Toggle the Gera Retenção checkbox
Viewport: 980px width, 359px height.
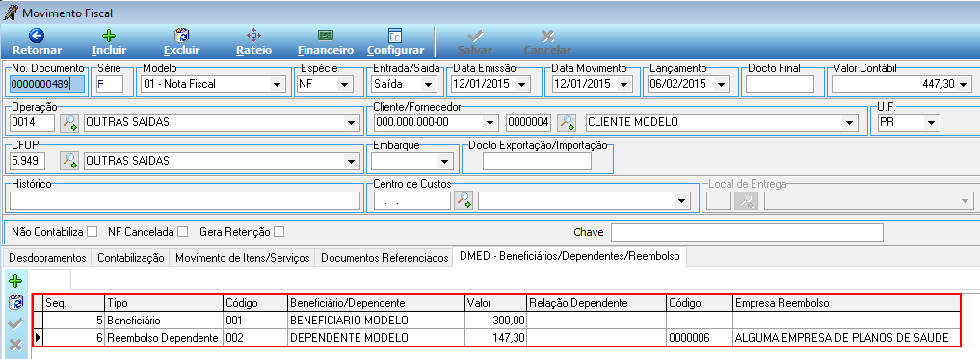pos(278,232)
